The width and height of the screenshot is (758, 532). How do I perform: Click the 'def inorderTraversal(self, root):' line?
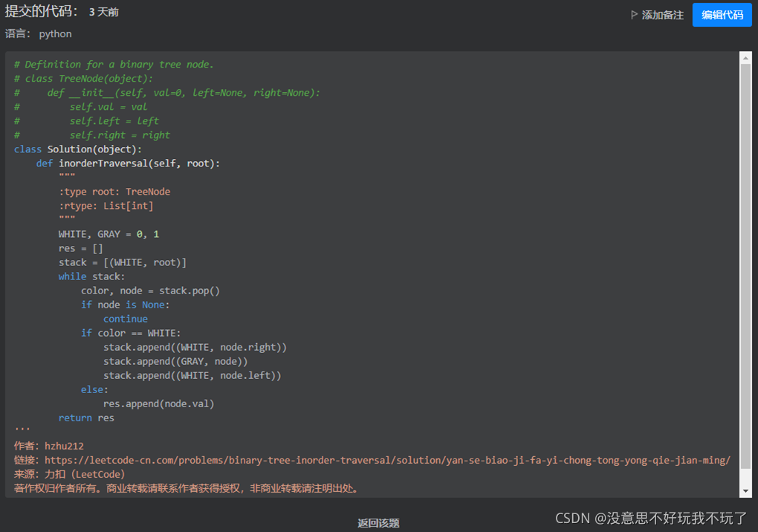click(x=128, y=163)
